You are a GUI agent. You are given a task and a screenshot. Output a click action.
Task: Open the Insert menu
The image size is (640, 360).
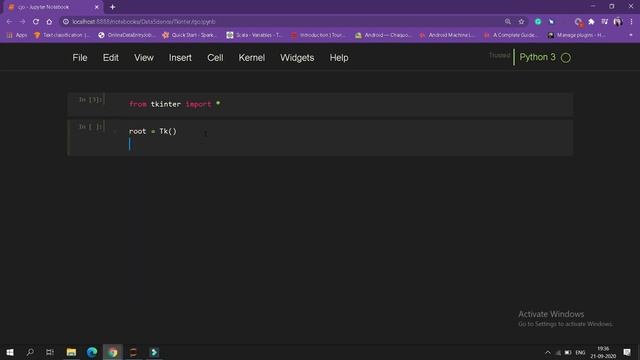(x=180, y=58)
